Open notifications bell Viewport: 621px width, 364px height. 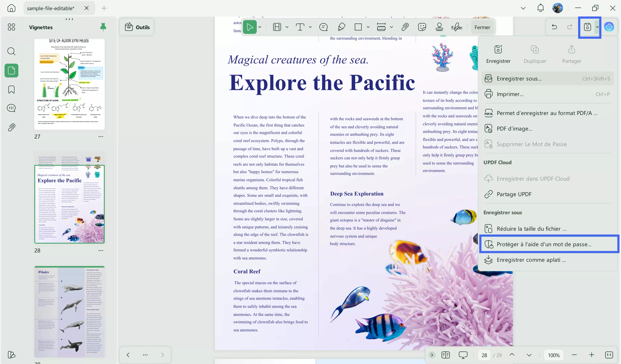pyautogui.click(x=540, y=8)
